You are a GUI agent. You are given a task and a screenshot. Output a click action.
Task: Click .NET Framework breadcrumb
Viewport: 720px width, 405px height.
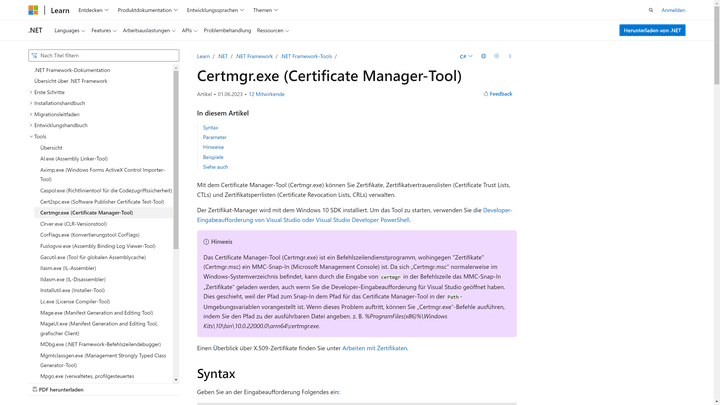(x=254, y=56)
